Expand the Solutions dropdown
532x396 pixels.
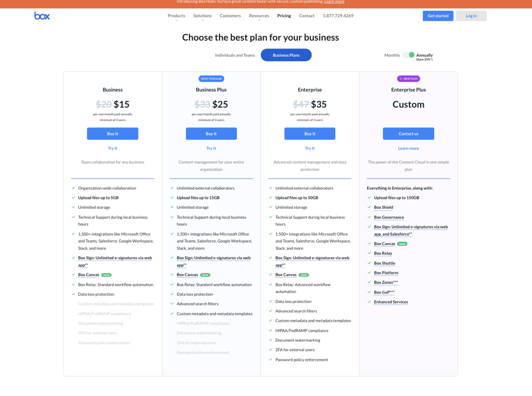click(202, 15)
